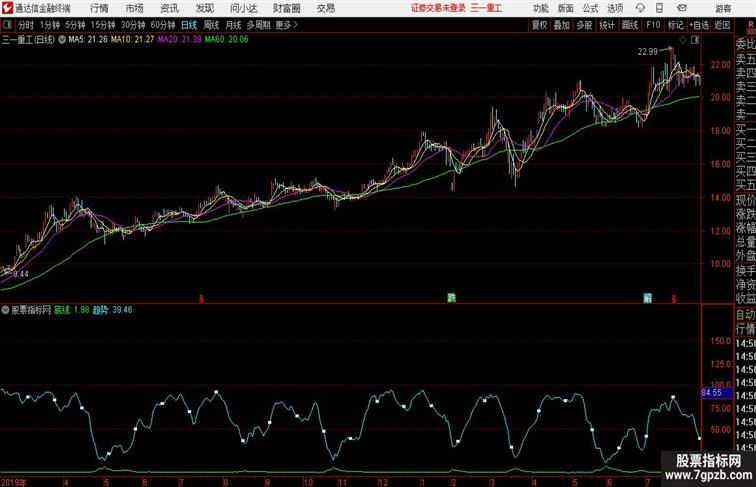The height and width of the screenshot is (487, 756).
Task: Open the 发现 menu
Action: [x=204, y=8]
